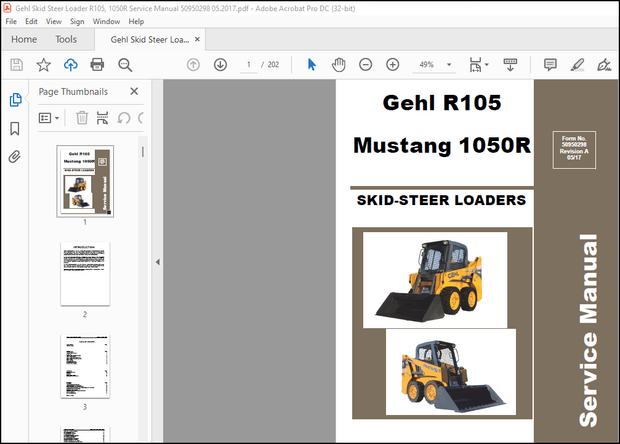Viewport: 620px width, 444px height.
Task: Close the Page Thumbnails panel
Action: (x=134, y=91)
